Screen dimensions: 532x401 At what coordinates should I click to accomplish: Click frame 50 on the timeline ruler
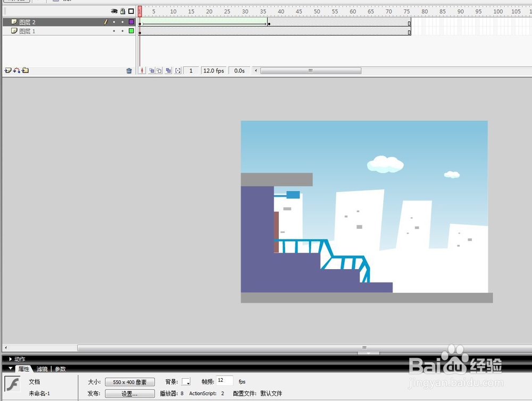(317, 11)
